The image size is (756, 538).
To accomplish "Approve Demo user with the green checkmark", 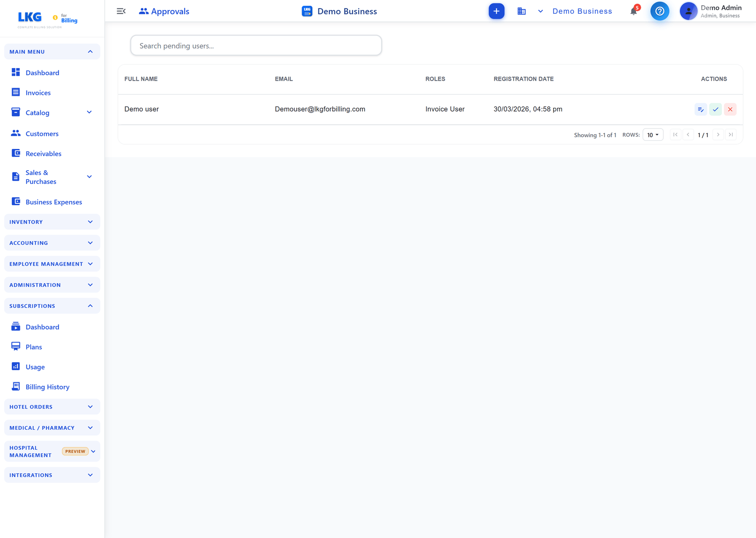I will point(715,109).
